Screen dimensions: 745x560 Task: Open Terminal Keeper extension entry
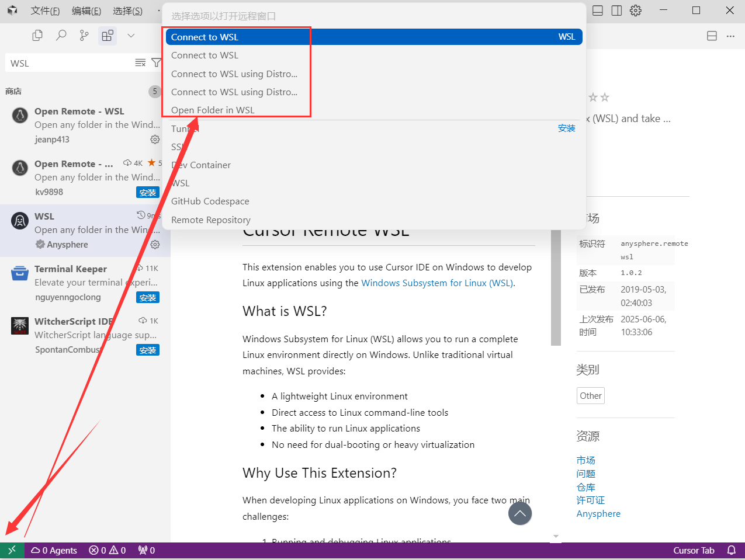[85, 283]
